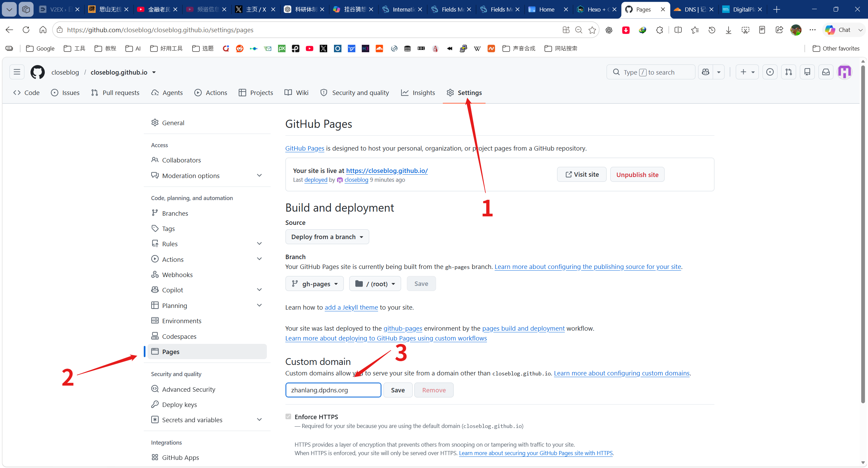Open the browser Split screen icon

(x=678, y=30)
